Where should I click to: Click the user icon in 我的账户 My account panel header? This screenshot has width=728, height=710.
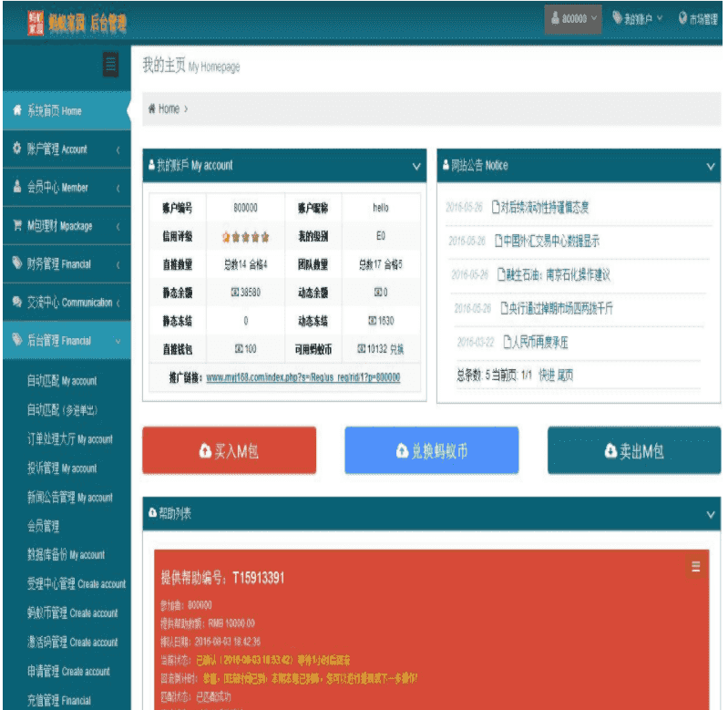[151, 165]
